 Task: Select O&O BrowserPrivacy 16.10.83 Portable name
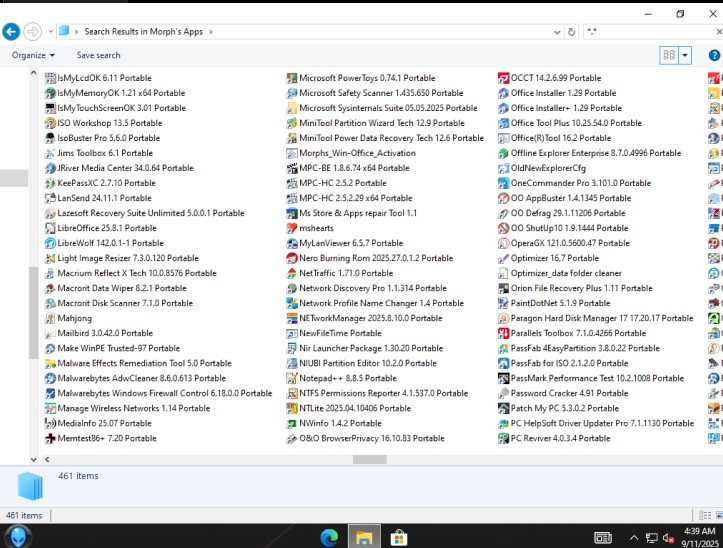point(372,438)
